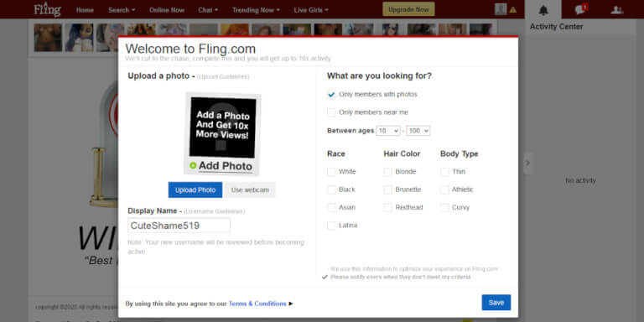Toggle notify users criteria checkmark
The height and width of the screenshot is (322, 644).
pos(325,278)
